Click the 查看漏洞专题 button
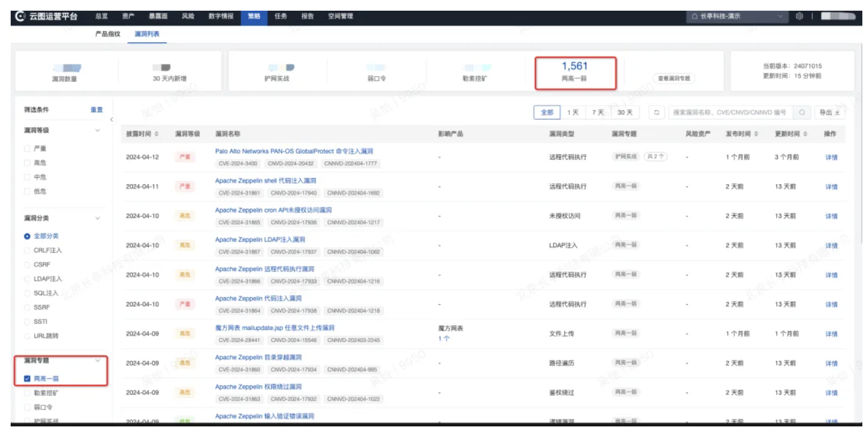This screenshot has height=444, width=868. pyautogui.click(x=674, y=79)
